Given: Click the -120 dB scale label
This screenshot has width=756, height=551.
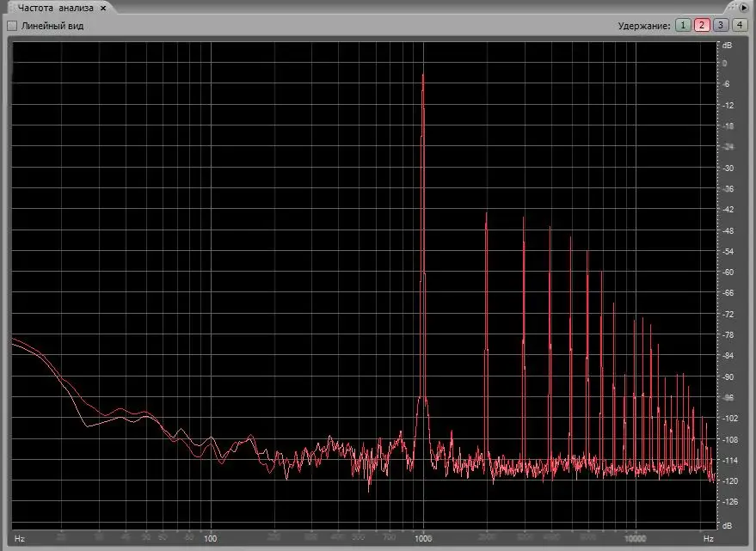Looking at the screenshot, I should (x=729, y=481).
